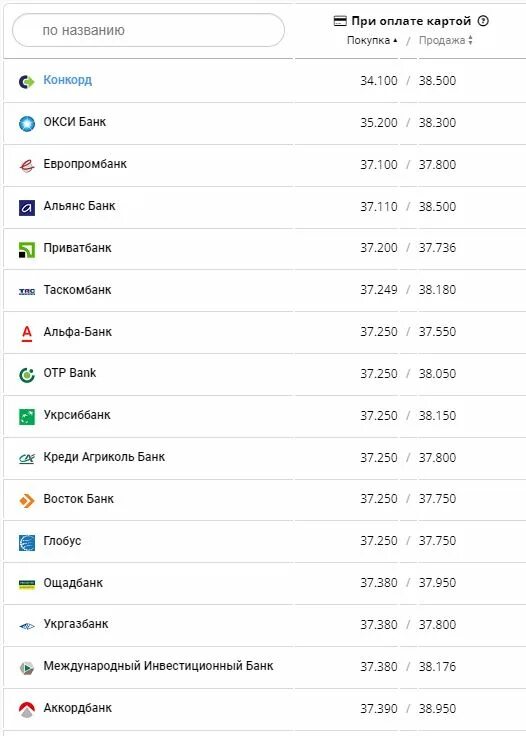Open the Укргазбанк bank name
Viewport: 526px width, 736px height.
76,624
